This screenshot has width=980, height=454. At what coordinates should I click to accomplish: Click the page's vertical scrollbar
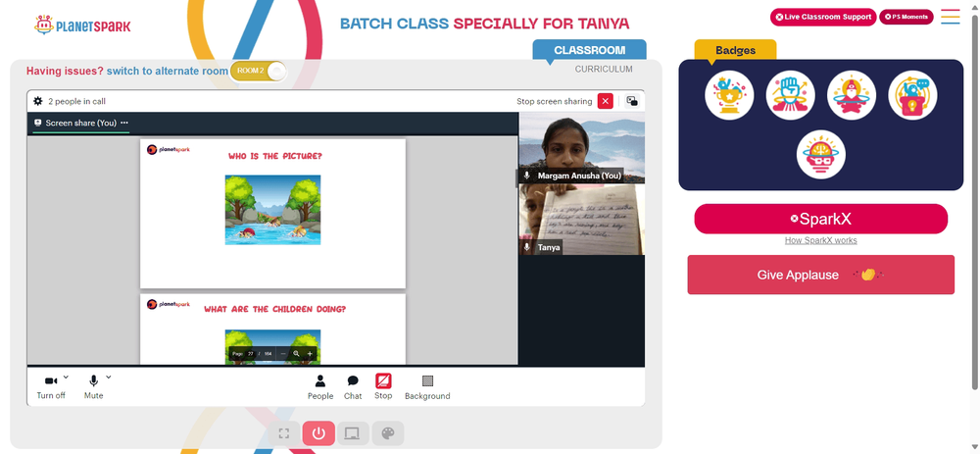976,200
